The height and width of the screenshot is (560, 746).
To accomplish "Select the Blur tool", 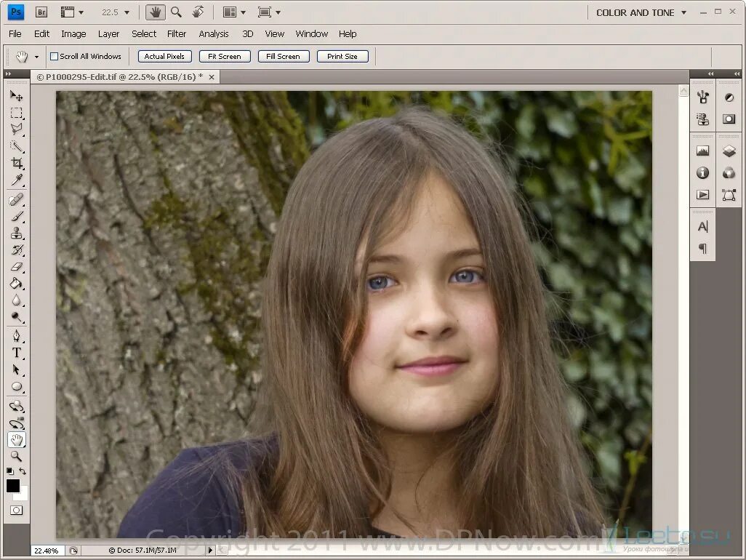I will pyautogui.click(x=17, y=300).
